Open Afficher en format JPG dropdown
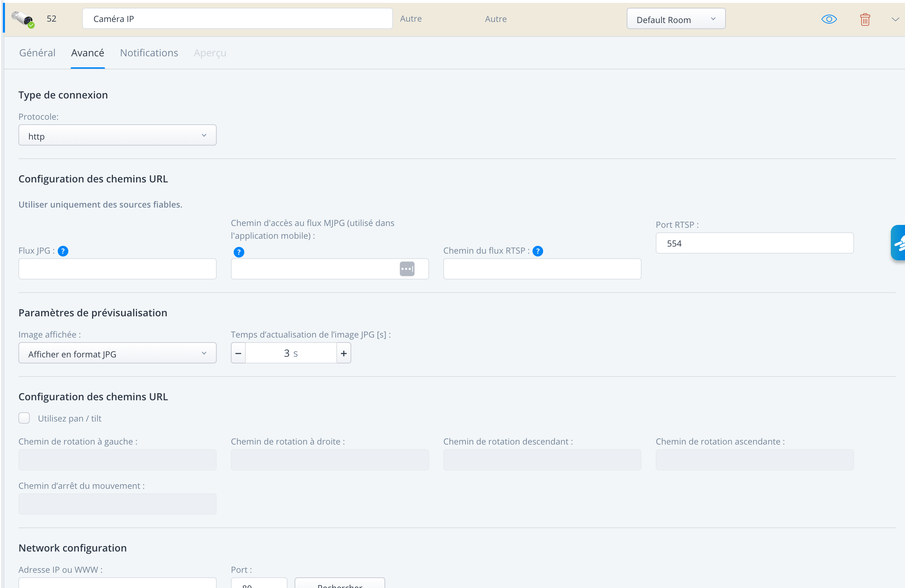The width and height of the screenshot is (905, 588). [x=118, y=354]
